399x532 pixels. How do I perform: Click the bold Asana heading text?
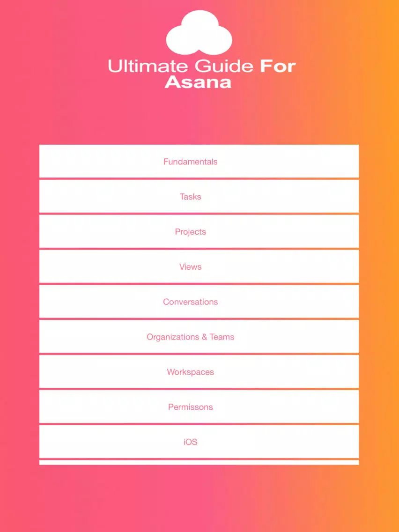click(198, 82)
